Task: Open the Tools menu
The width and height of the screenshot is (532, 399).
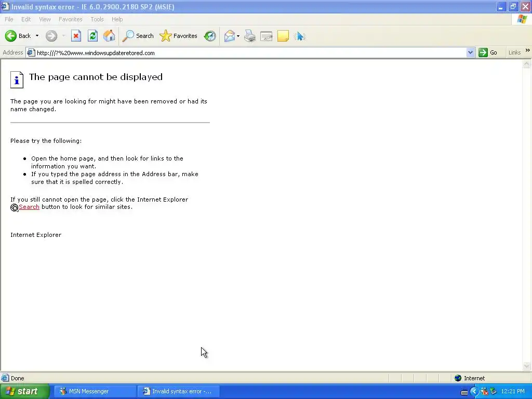Action: click(97, 19)
